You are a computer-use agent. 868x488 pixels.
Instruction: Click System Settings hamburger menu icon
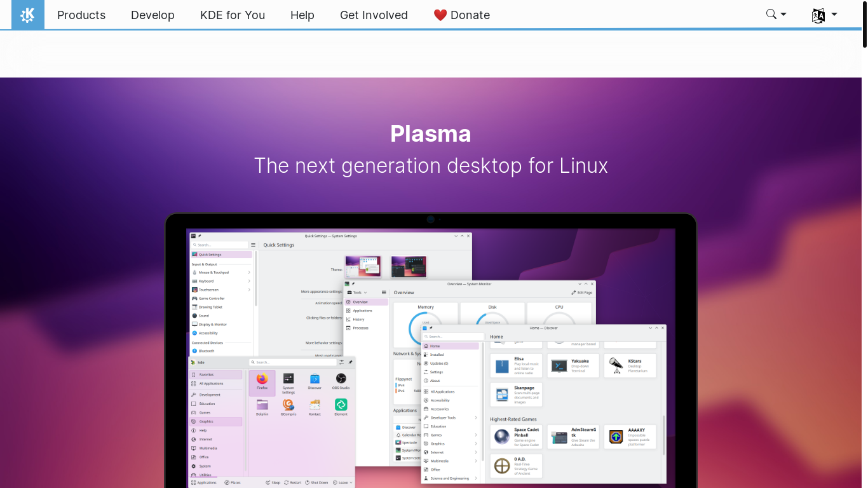tap(253, 245)
